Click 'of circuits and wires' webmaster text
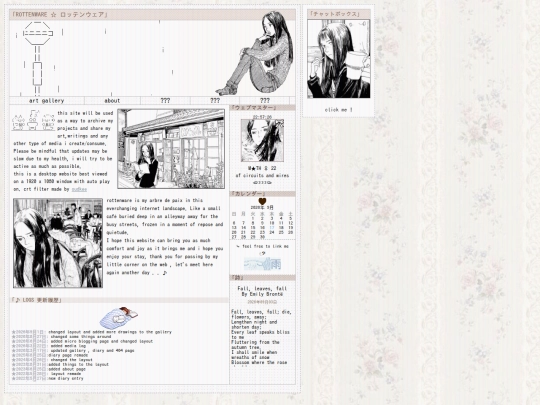Viewport: 540px width, 405px height. click(x=262, y=175)
